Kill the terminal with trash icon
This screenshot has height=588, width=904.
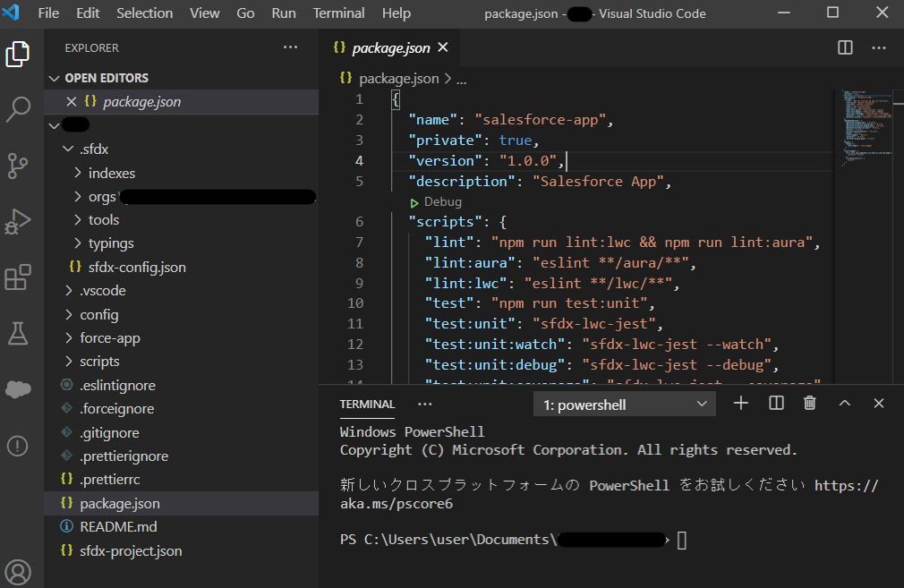pyautogui.click(x=810, y=404)
